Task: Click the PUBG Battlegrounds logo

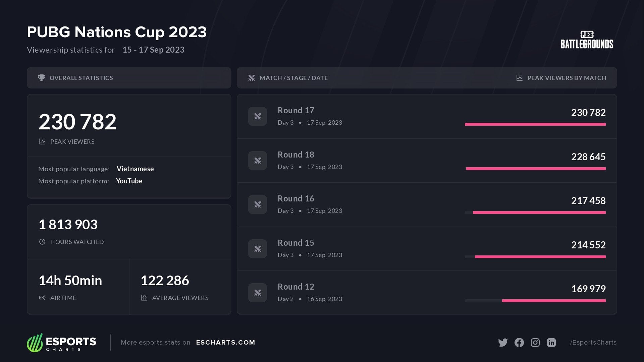Action: coord(587,40)
